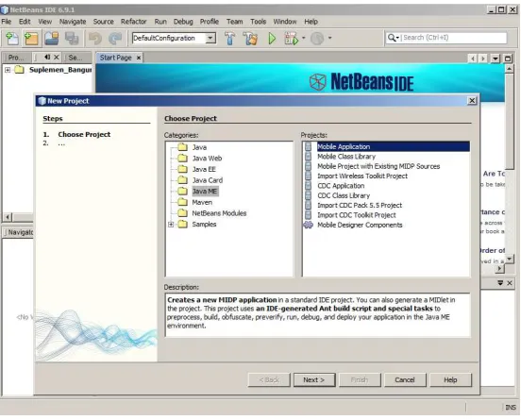Click editor scroll tabs left arrow
The width and height of the screenshot is (521, 420).
click(x=473, y=59)
